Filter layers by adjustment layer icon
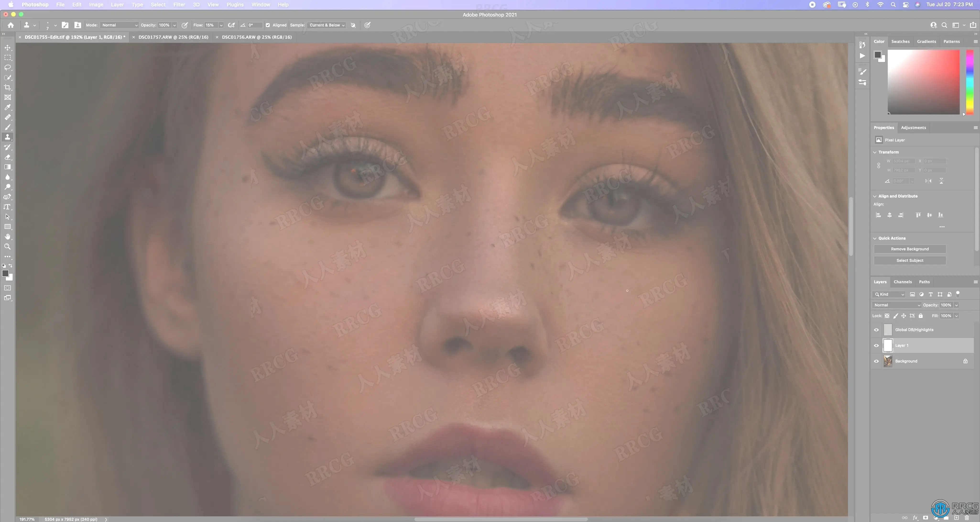 [x=921, y=294]
